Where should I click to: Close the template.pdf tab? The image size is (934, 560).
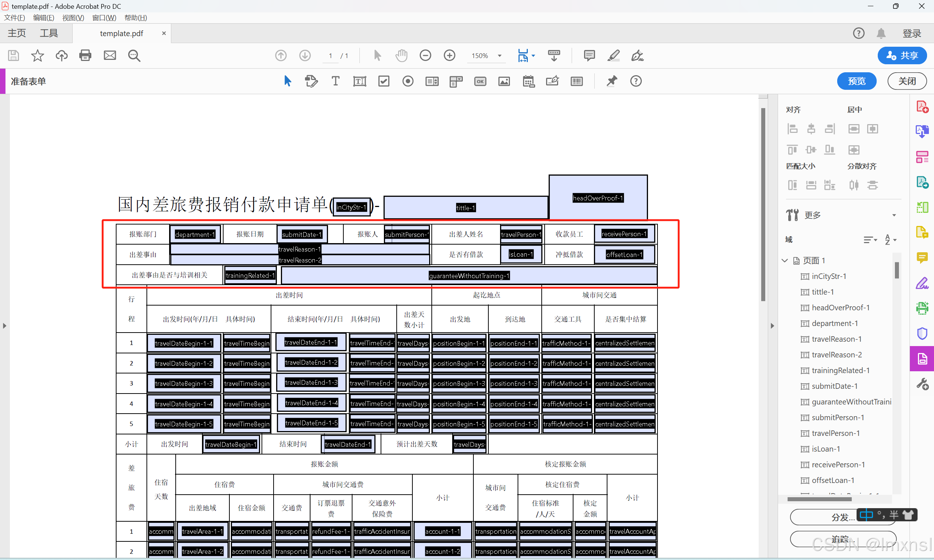point(164,33)
